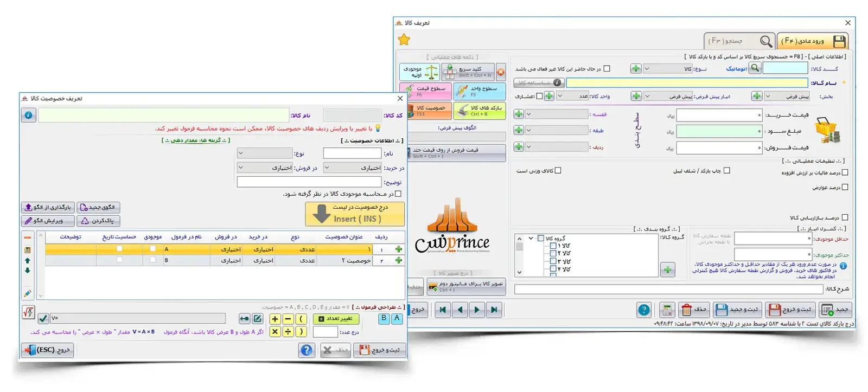Collapse the 'گروه کالا' tree node

coord(531,238)
